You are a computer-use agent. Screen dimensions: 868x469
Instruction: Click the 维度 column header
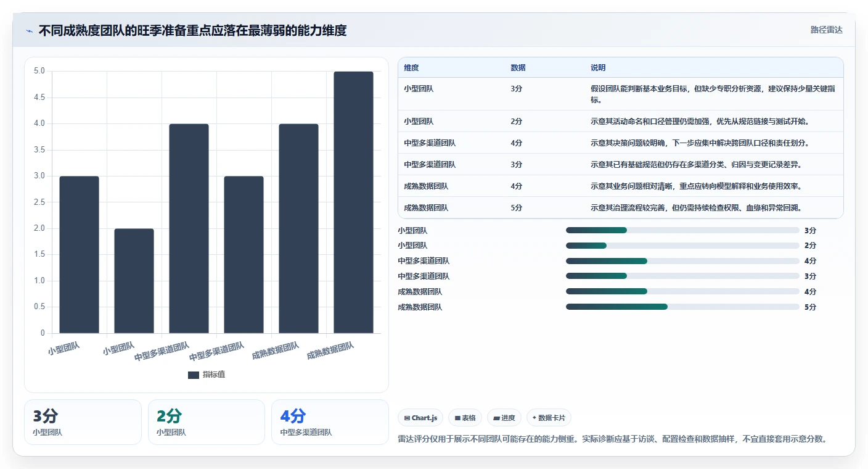tap(411, 68)
